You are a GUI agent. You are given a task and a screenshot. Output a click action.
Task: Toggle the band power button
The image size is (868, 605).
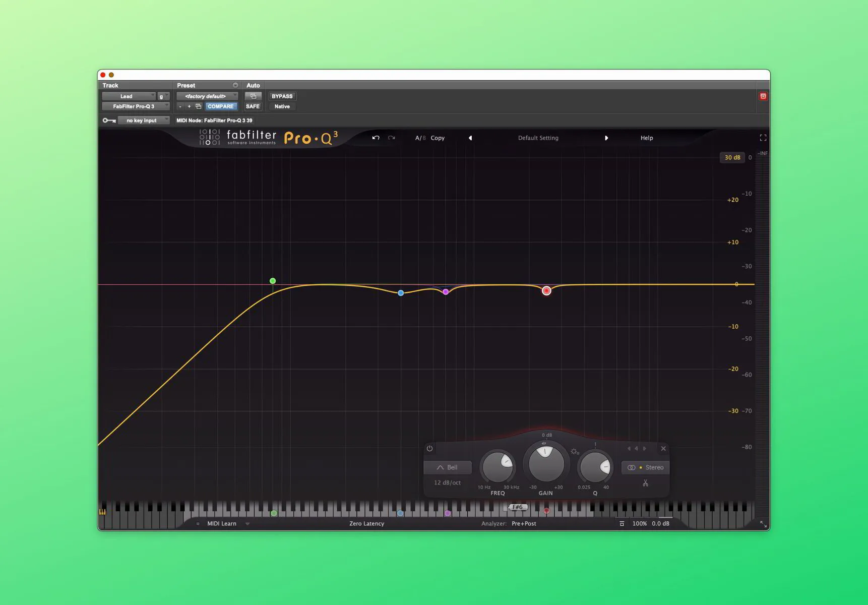(x=429, y=448)
